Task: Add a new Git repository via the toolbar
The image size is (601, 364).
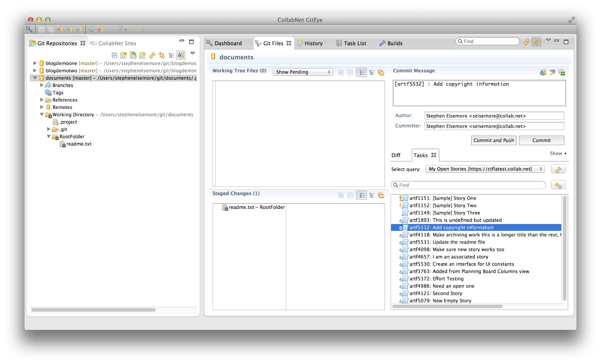Action: tap(124, 55)
